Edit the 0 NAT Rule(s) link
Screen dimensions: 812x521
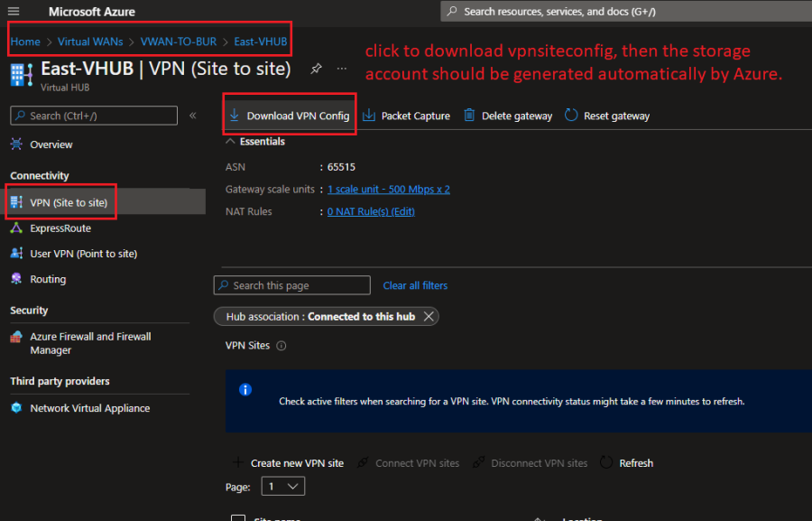click(x=371, y=211)
